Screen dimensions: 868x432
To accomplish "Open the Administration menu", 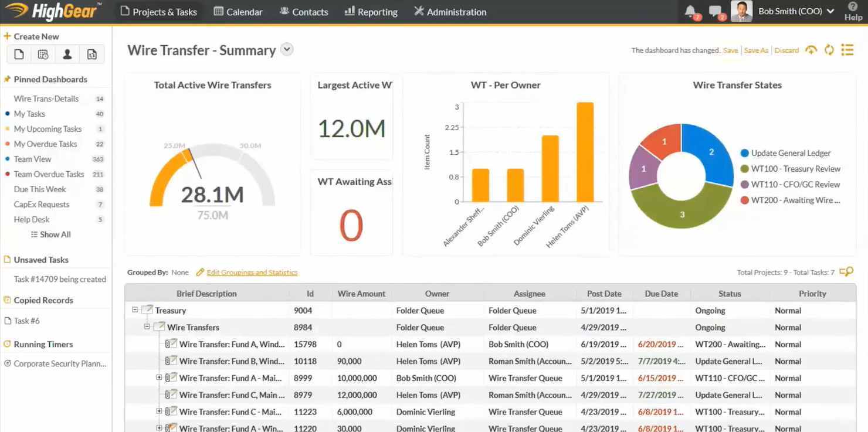I will 450,12.
